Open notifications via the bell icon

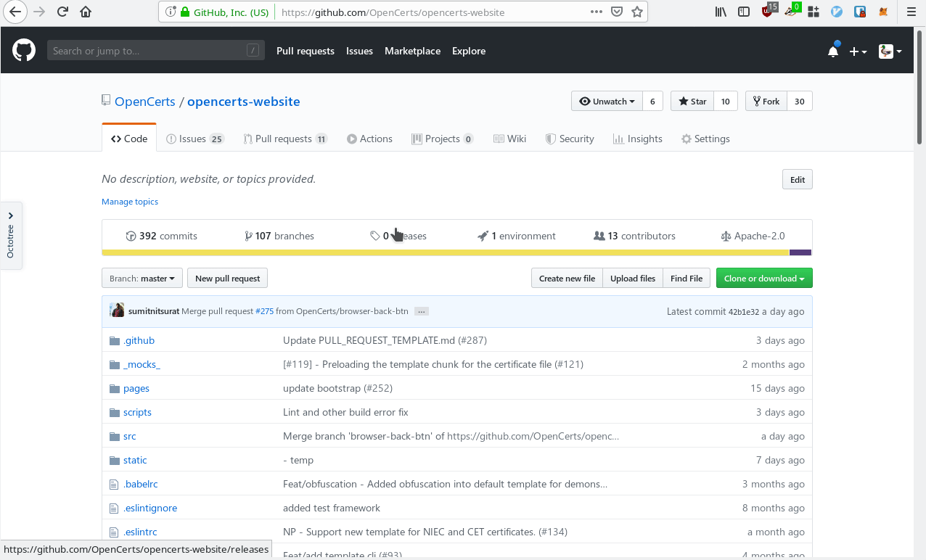tap(833, 51)
